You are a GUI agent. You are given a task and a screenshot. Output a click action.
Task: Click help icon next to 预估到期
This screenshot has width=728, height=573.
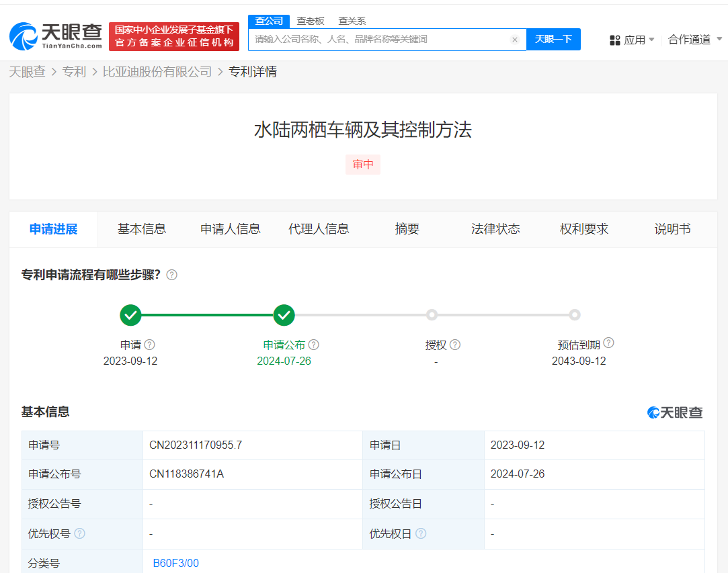tap(608, 343)
